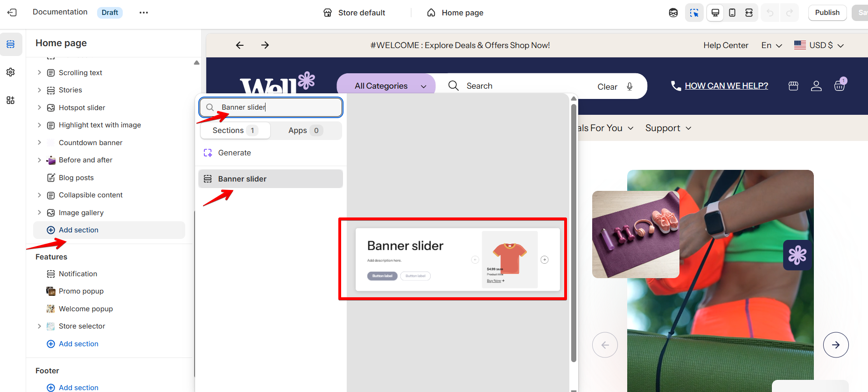868x392 pixels.
Task: Click the redo arrow
Action: (790, 13)
